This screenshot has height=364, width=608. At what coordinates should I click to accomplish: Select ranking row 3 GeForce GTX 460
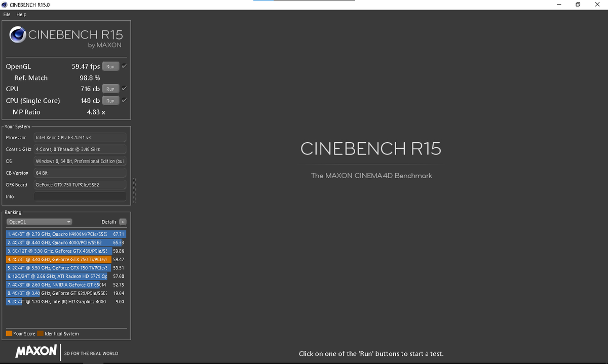tap(66, 251)
